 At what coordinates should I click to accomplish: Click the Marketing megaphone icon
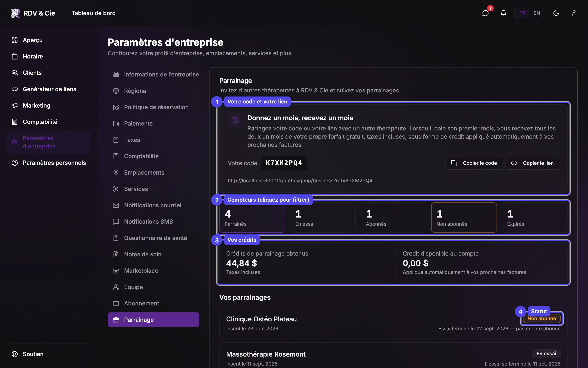14,105
